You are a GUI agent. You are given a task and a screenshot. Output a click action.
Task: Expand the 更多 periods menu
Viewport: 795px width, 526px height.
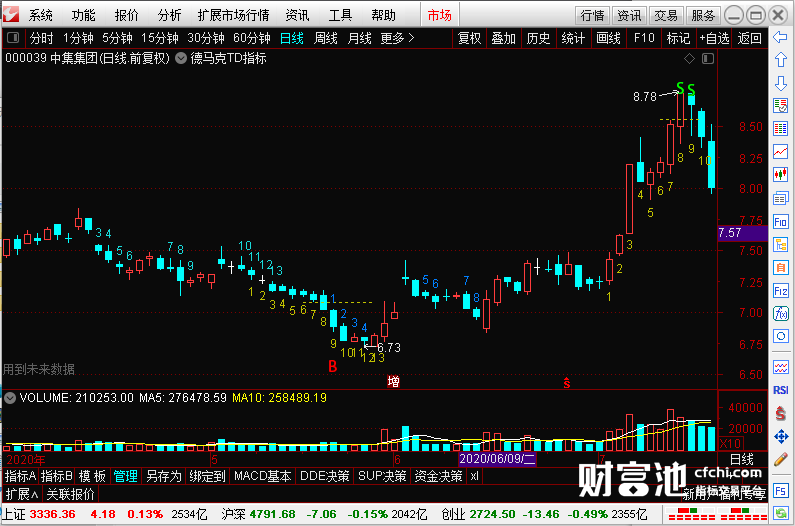[398, 38]
